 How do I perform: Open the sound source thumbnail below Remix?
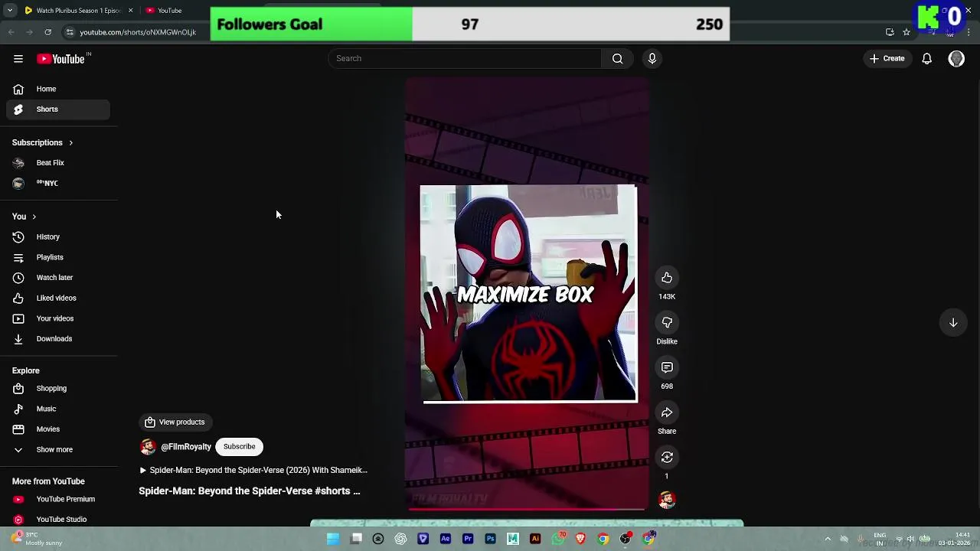667,500
